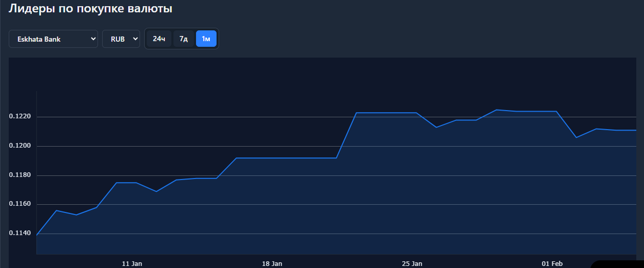Click the 0.1140 axis label

20,234
